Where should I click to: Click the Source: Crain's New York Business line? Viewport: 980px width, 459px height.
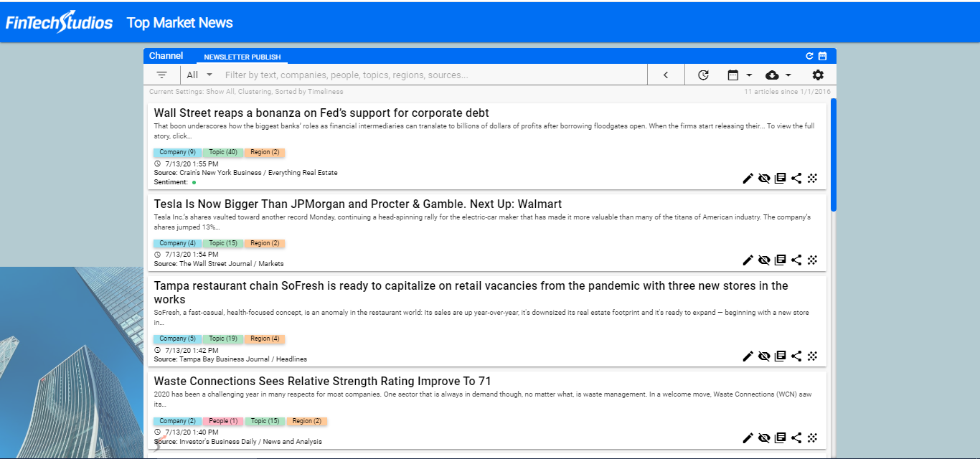245,173
